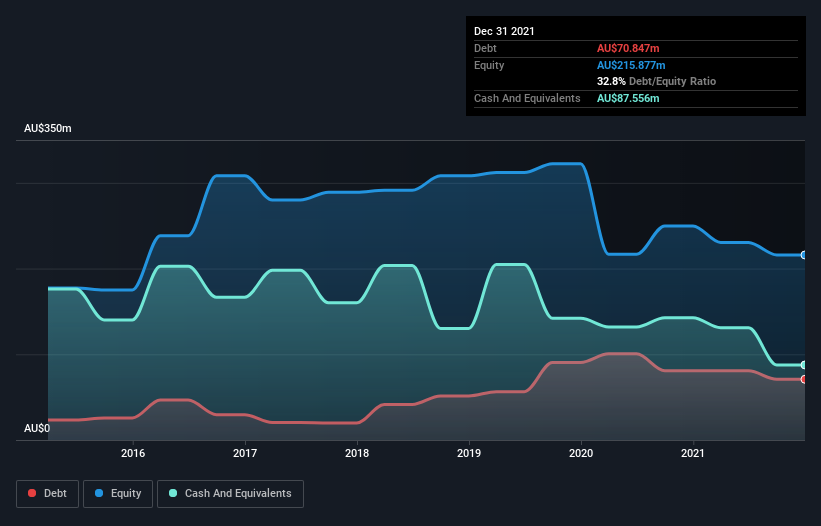
Task: Click the Equity label in tooltip
Action: 489,65
